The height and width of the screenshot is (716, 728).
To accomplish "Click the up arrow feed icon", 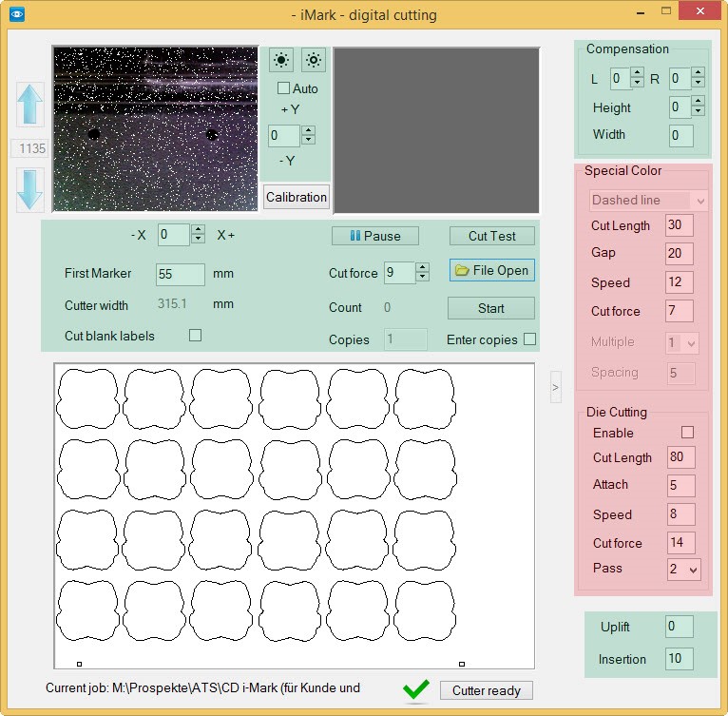I will coord(30,105).
